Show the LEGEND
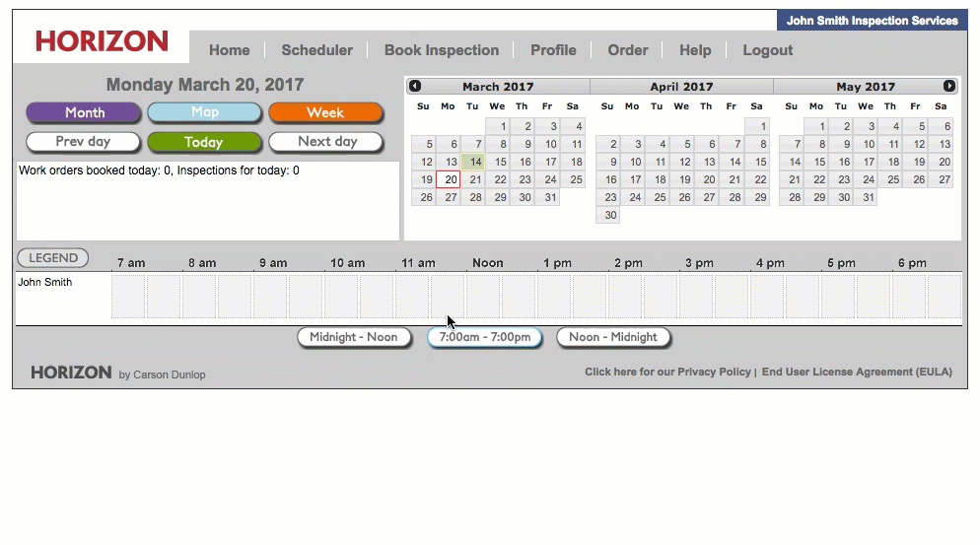The image size is (980, 545). [x=53, y=258]
